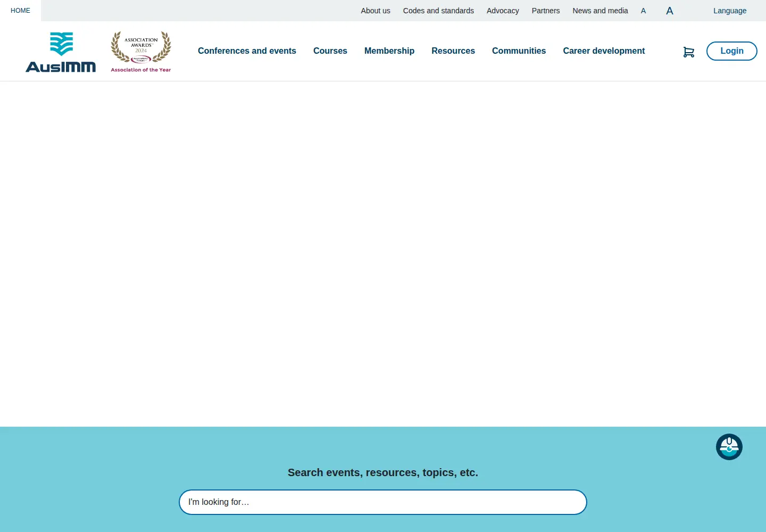
Task: Increase text size with large A
Action: pos(670,11)
